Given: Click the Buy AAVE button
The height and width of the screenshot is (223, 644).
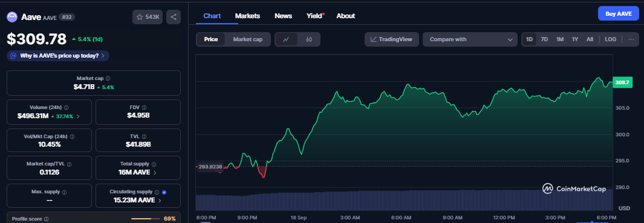Looking at the screenshot, I should [618, 13].
